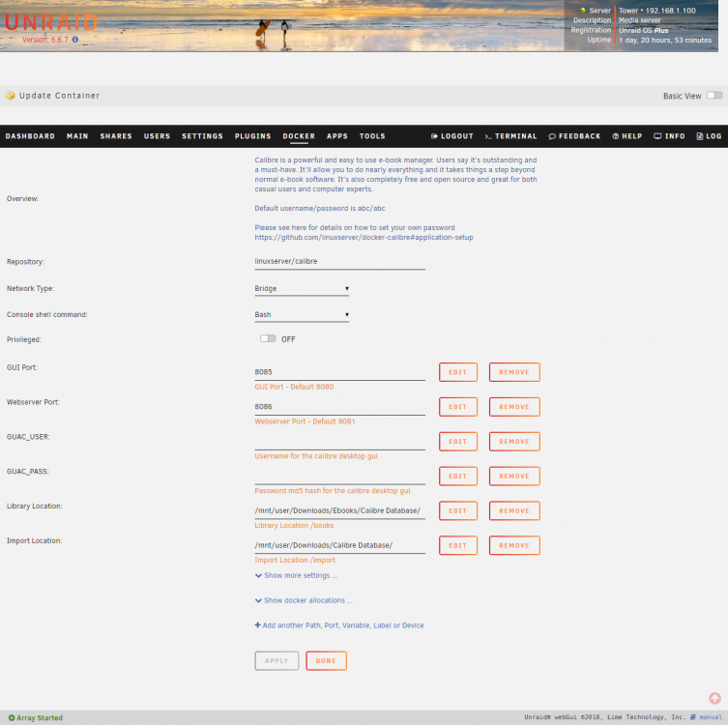
Task: Open the manual book icon in footer
Action: (693, 717)
